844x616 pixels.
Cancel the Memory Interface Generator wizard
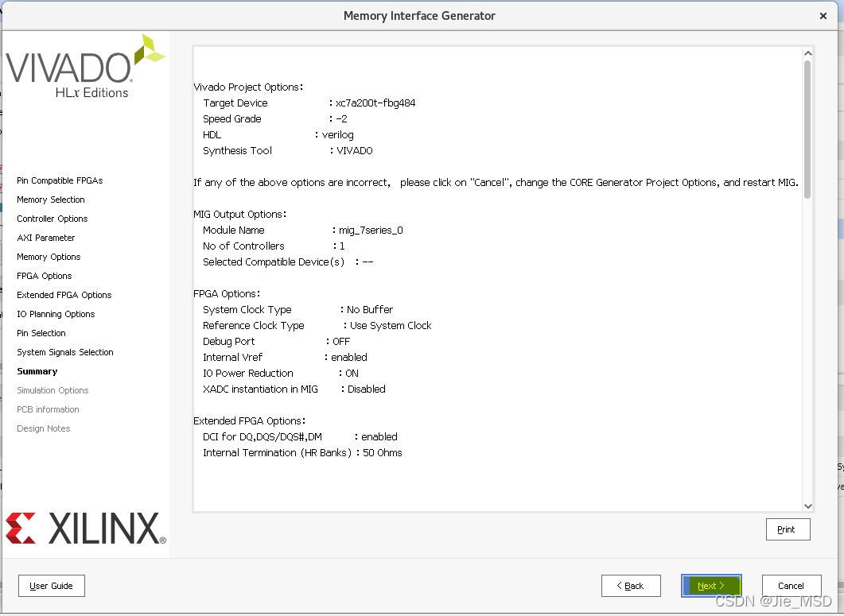point(791,585)
